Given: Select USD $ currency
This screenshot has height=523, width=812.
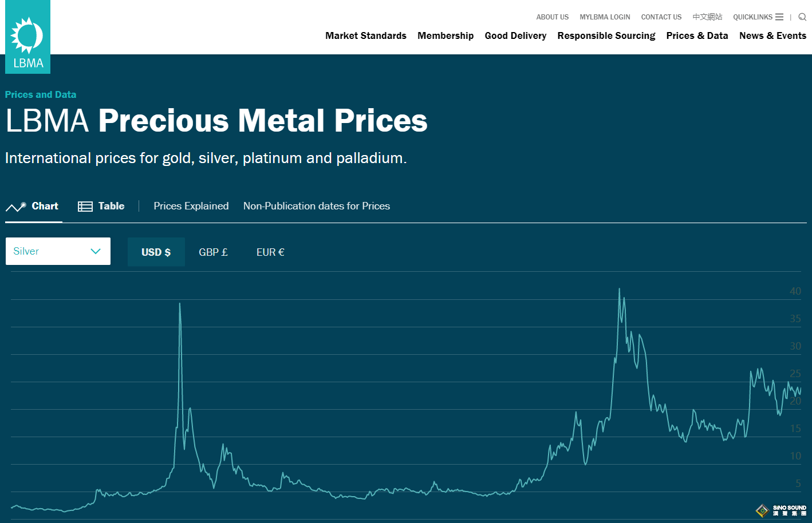Looking at the screenshot, I should point(156,252).
